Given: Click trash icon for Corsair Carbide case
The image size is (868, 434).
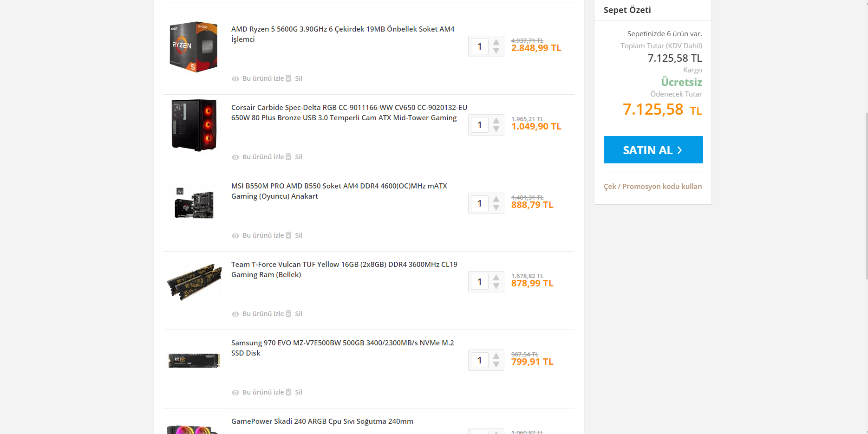Looking at the screenshot, I should (288, 157).
